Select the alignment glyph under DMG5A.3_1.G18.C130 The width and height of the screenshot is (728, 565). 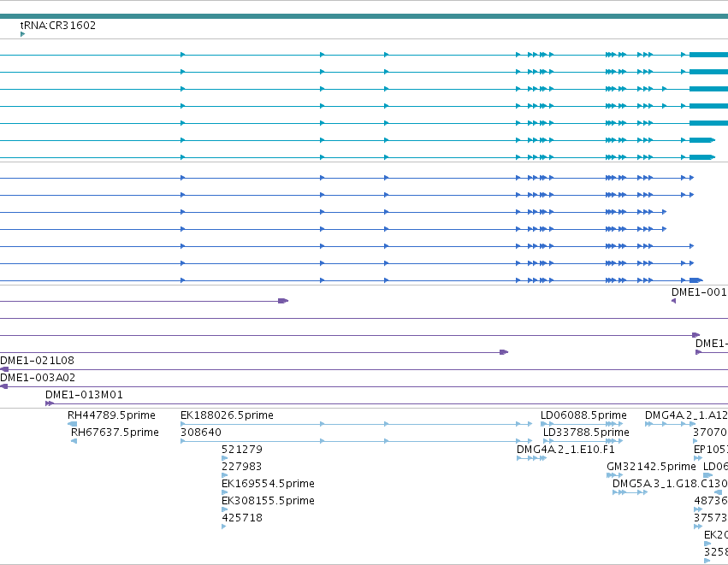(x=630, y=492)
